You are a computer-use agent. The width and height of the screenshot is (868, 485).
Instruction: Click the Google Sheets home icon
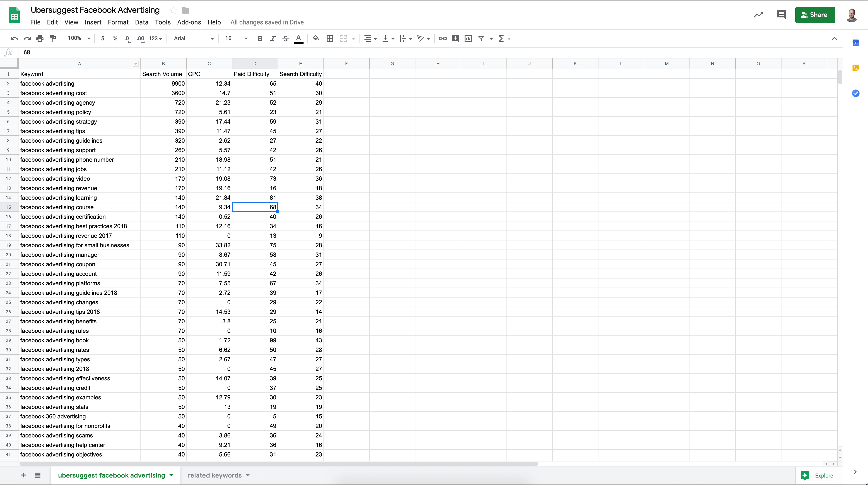click(x=14, y=15)
